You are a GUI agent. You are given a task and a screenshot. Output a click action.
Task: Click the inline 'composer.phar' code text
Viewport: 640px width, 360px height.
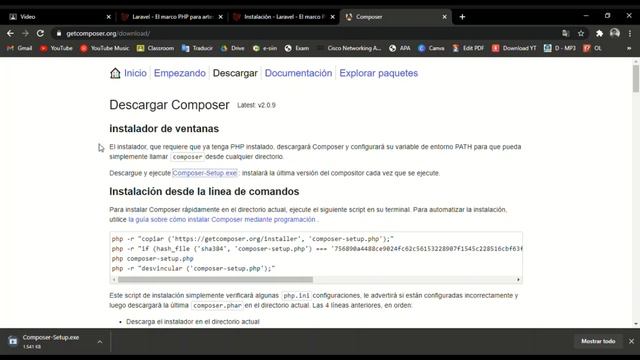(x=217, y=305)
